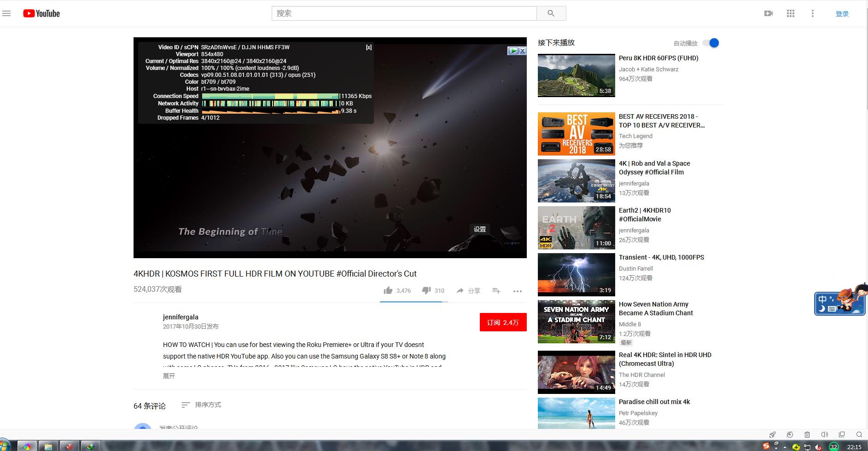
Task: Click the speaker icon in browser status bar
Action: click(824, 434)
